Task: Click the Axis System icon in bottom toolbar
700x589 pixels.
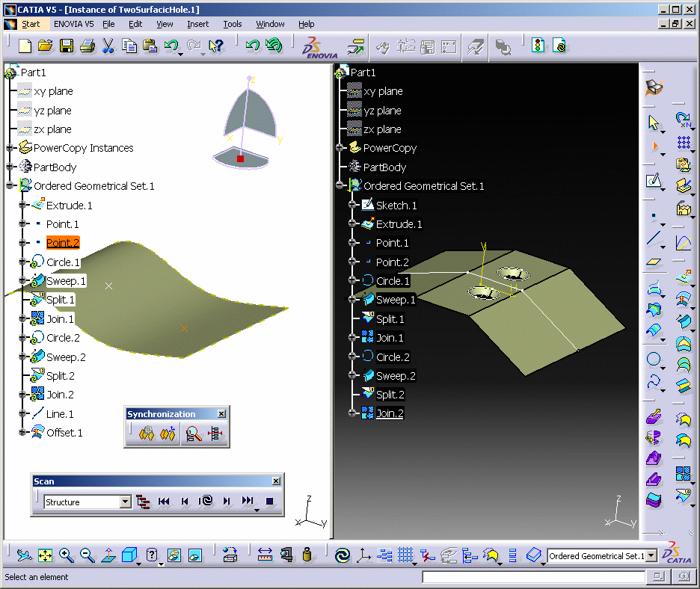Action: point(363,555)
